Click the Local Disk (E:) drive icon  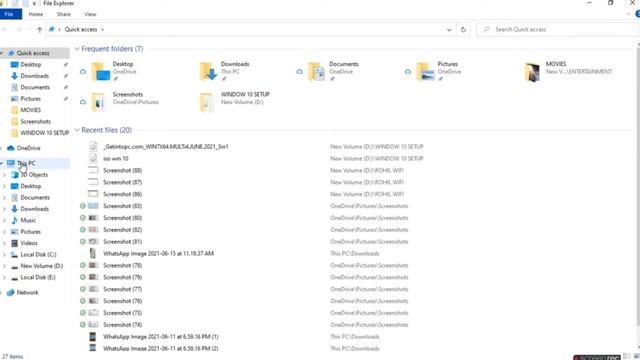[x=15, y=278]
